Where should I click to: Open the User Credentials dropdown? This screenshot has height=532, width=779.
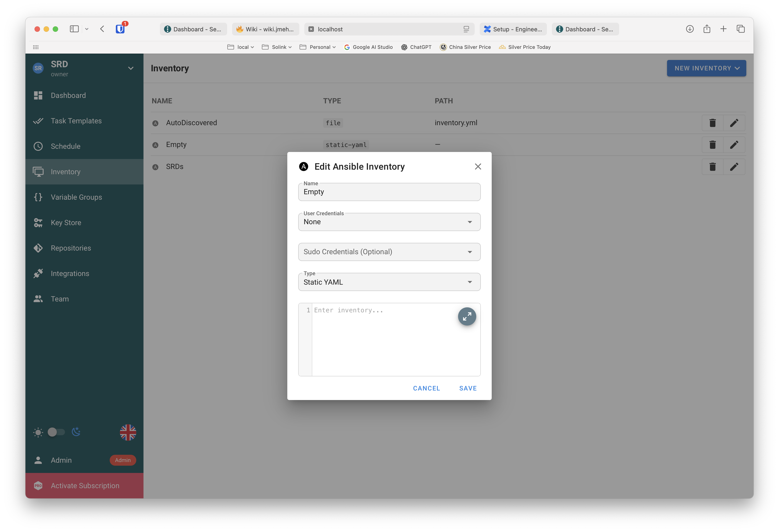pos(389,222)
